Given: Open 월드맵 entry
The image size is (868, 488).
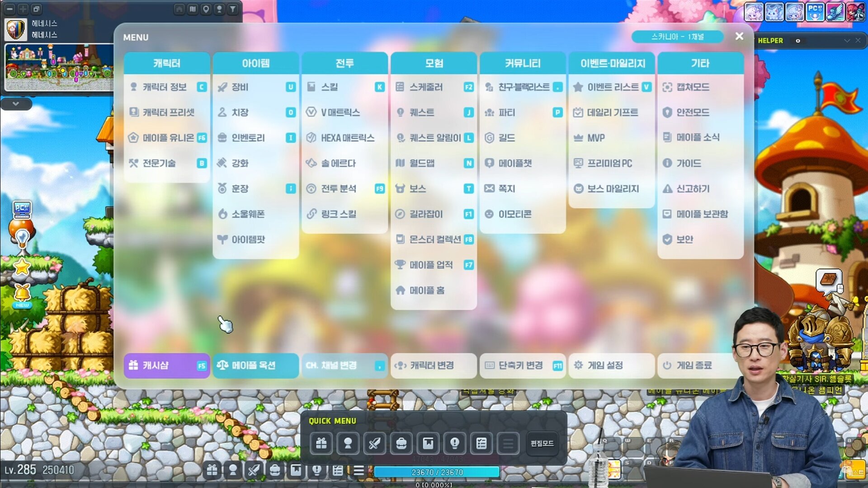Looking at the screenshot, I should [434, 163].
